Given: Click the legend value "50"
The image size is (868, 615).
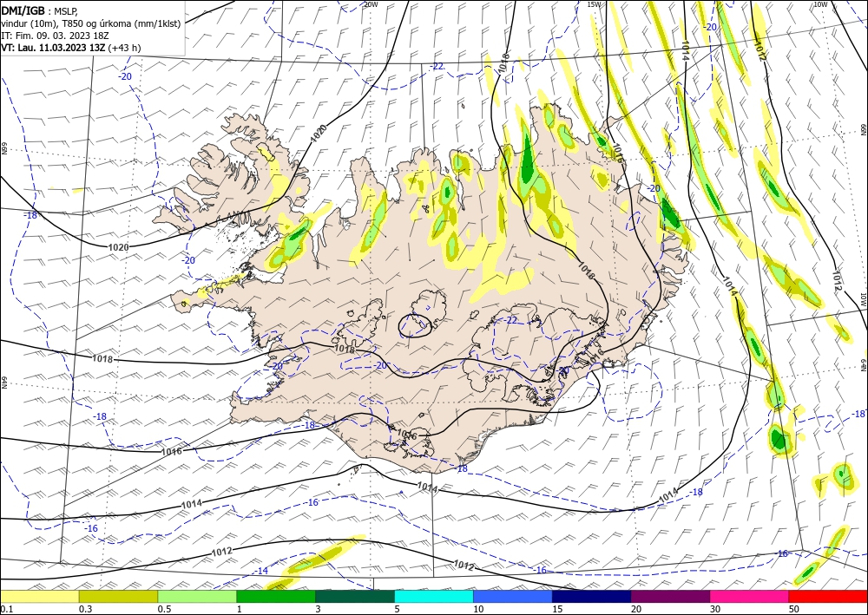Looking at the screenshot, I should click(794, 609).
